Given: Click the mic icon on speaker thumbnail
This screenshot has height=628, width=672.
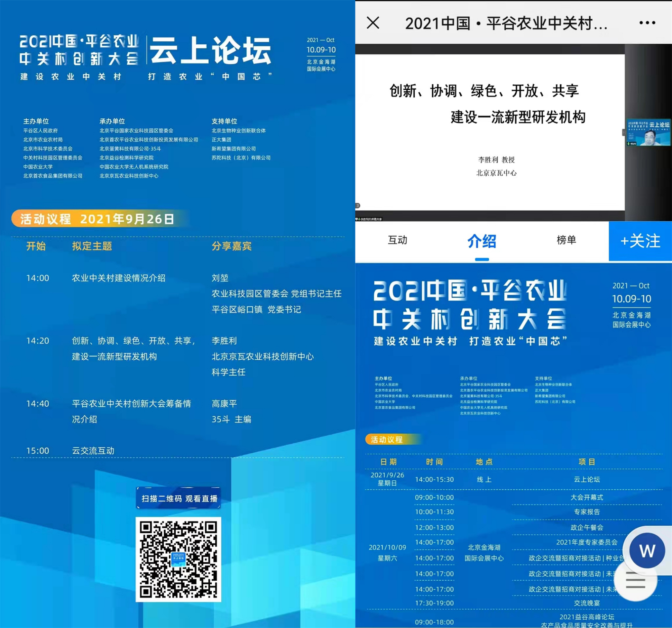Looking at the screenshot, I should point(629,144).
